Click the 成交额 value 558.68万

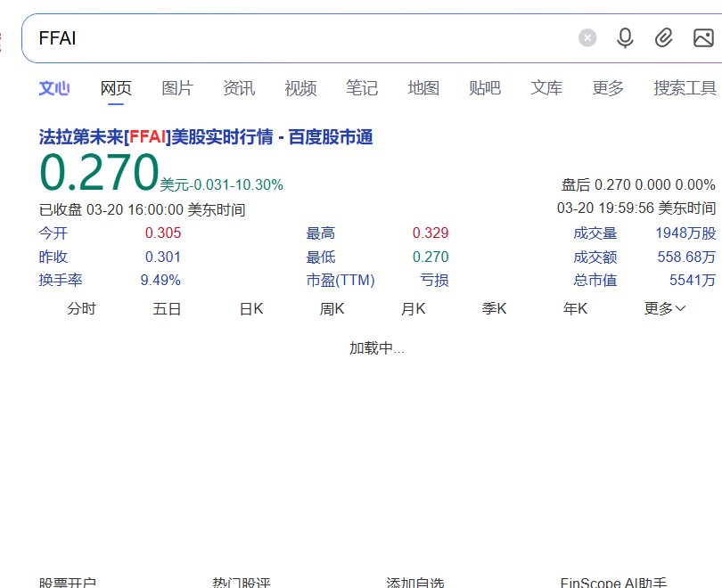click(686, 257)
